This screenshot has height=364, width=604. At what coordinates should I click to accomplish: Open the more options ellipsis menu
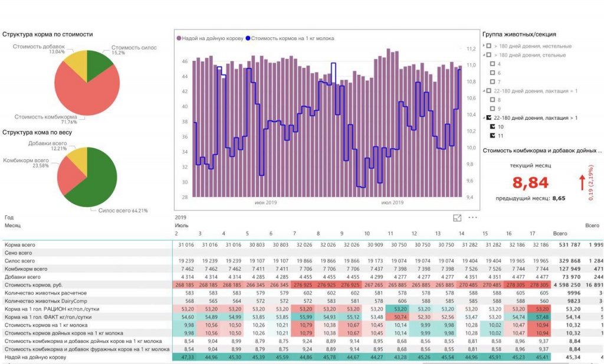(472, 218)
